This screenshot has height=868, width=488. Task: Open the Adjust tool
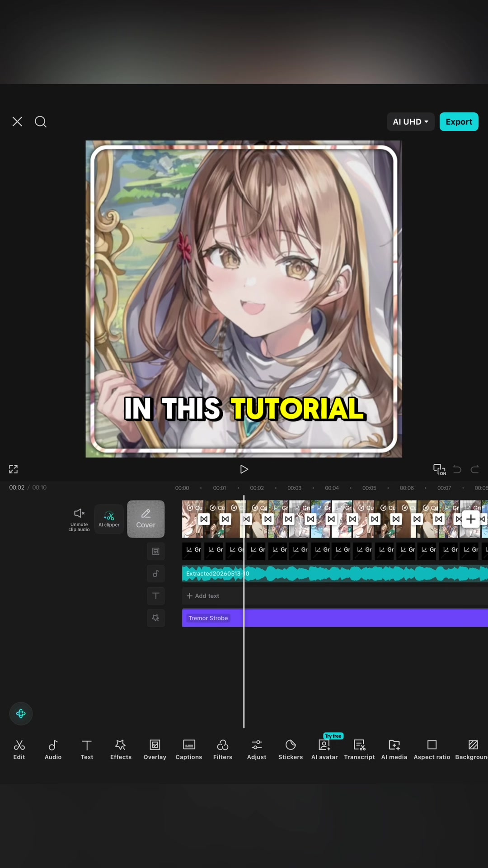tap(257, 750)
